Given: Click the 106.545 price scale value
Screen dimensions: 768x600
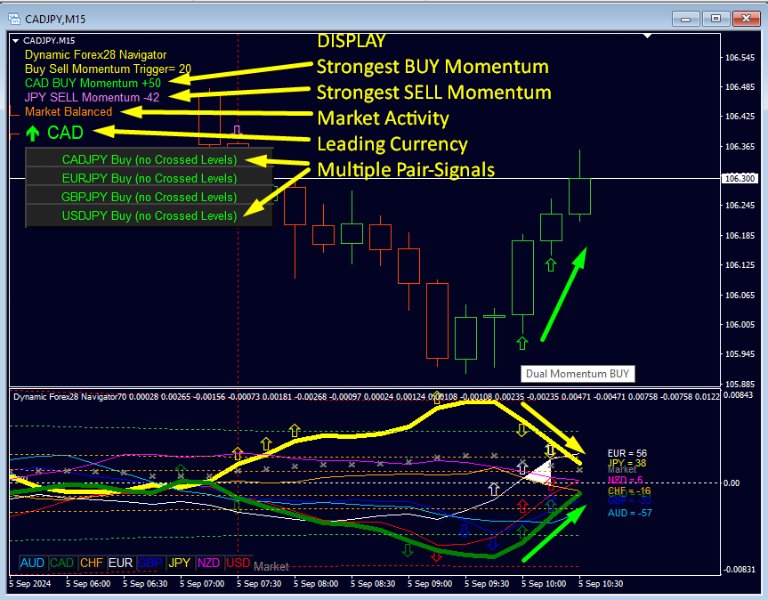Looking at the screenshot, I should pos(740,58).
